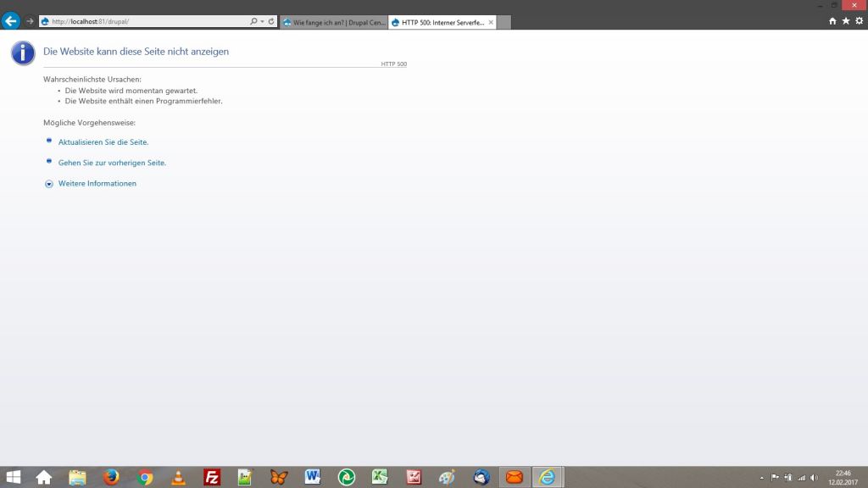868x488 pixels.
Task: Open FileZilla from the taskbar
Action: (212, 477)
